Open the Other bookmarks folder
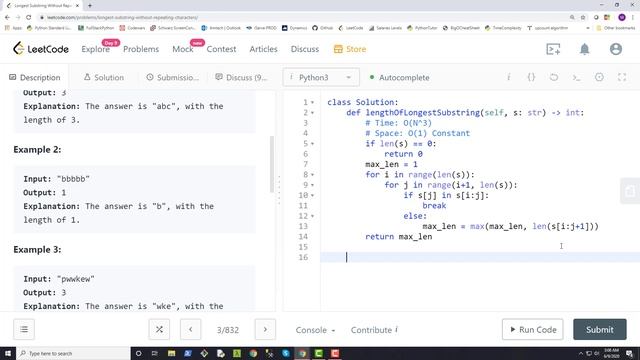Viewport: 640px width, 360px height. click(x=616, y=28)
